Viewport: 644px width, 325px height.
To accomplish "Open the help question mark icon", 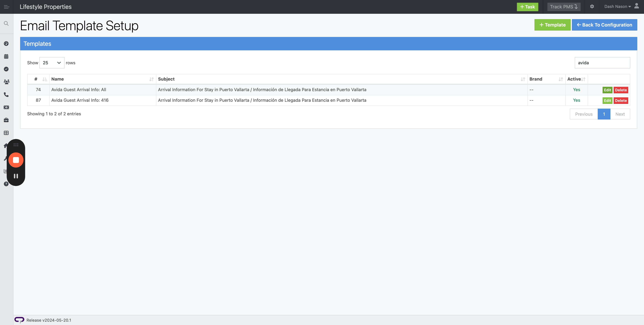I will [x=6, y=184].
